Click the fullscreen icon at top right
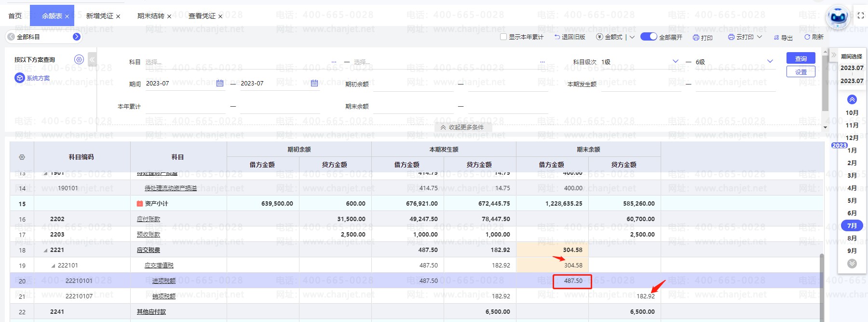868x322 pixels. pos(861,15)
